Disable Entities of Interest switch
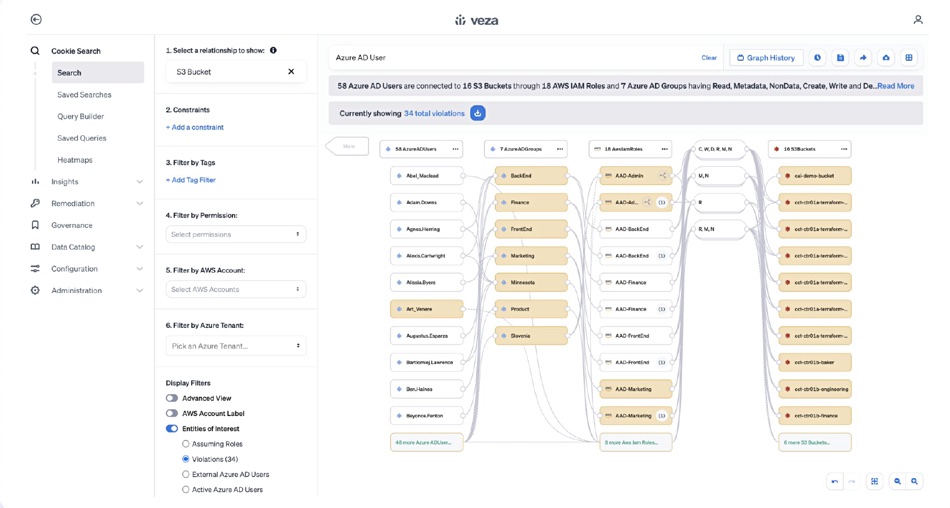The width and height of the screenshot is (950, 508). coord(172,429)
